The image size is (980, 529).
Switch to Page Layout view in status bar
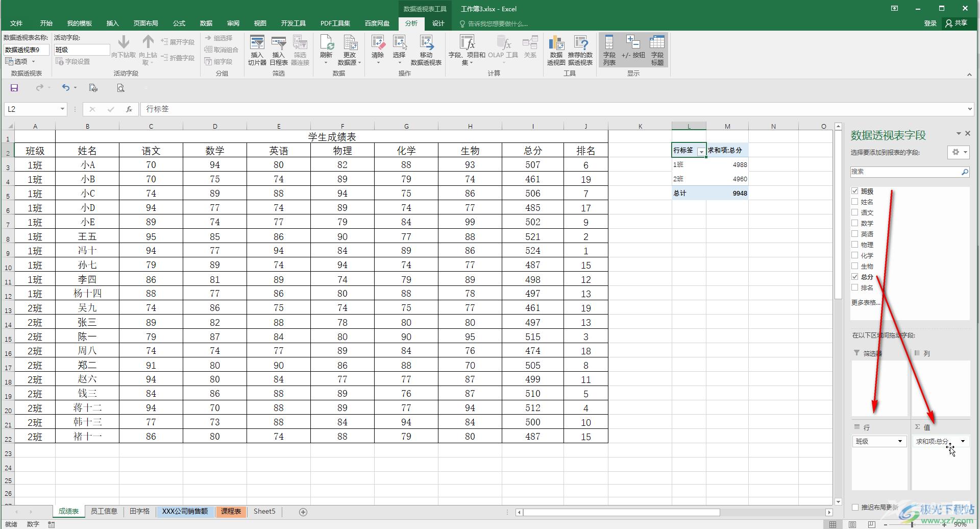click(852, 524)
